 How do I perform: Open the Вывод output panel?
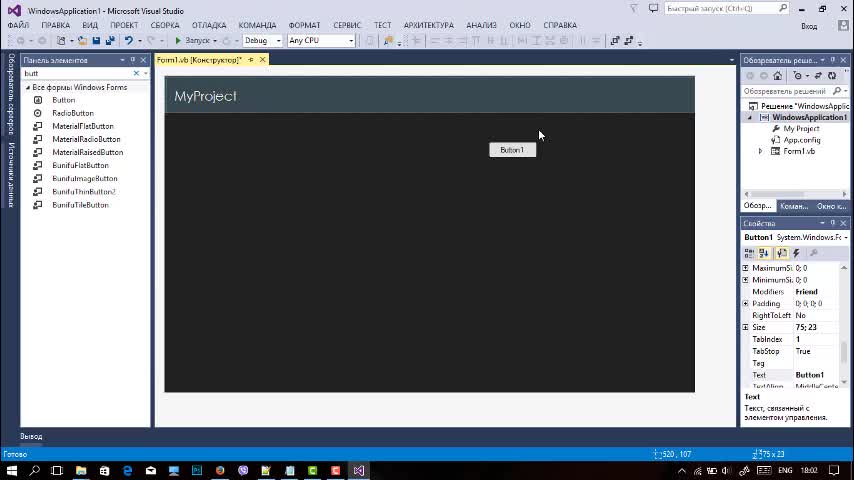click(31, 436)
